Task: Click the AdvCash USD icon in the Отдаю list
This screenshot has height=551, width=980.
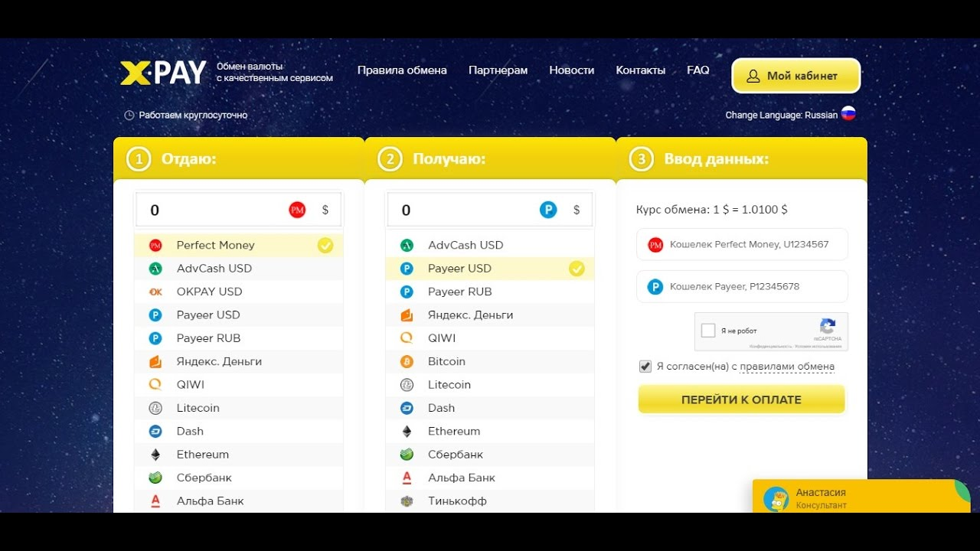Action: 155,269
